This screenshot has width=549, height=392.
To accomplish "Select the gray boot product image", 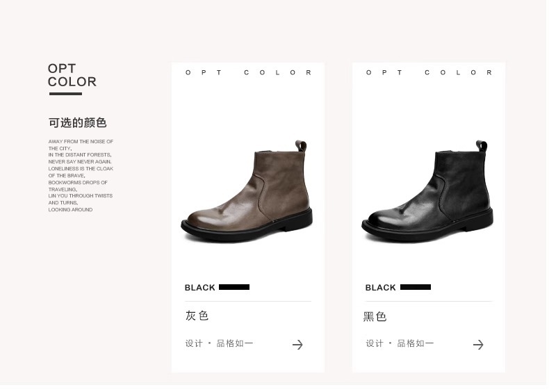I will [248, 193].
